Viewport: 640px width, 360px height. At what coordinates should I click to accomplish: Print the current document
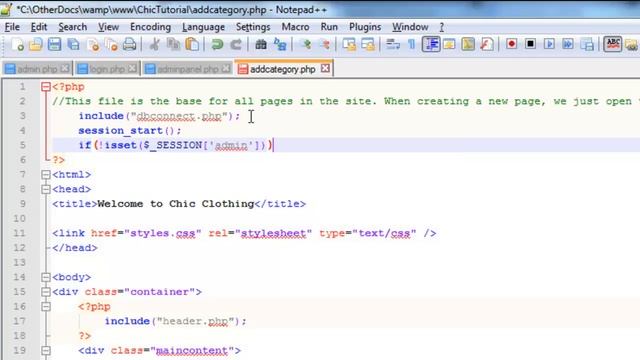tap(129, 44)
